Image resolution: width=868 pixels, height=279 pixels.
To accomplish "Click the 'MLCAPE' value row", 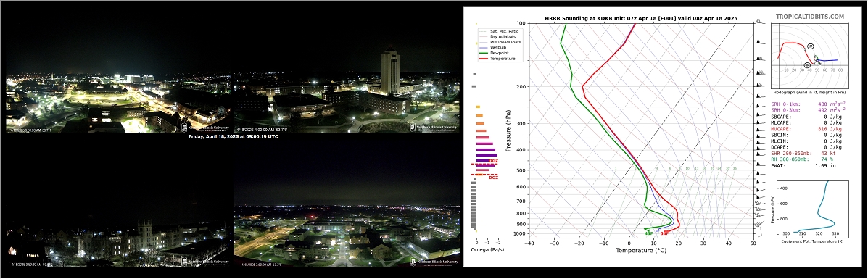I will click(806, 123).
